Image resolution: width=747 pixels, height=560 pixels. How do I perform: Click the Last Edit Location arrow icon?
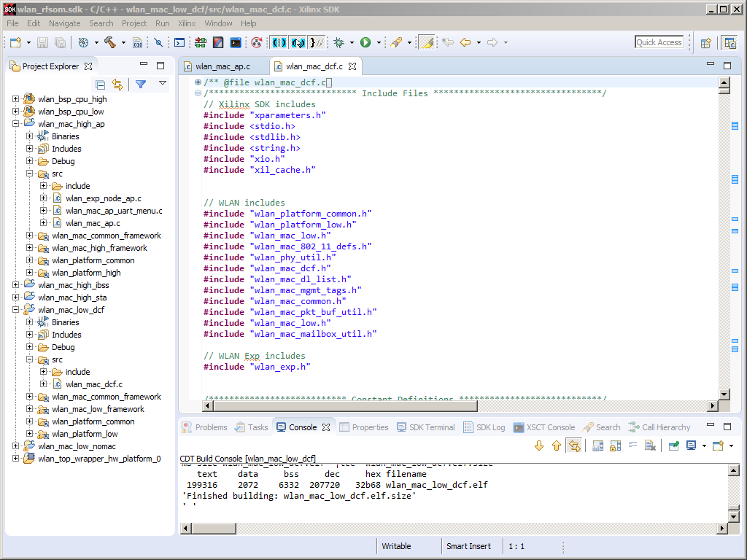tap(447, 42)
